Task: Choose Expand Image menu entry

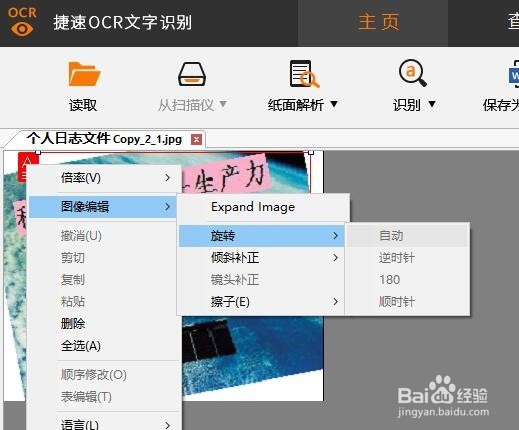Action: point(263,207)
